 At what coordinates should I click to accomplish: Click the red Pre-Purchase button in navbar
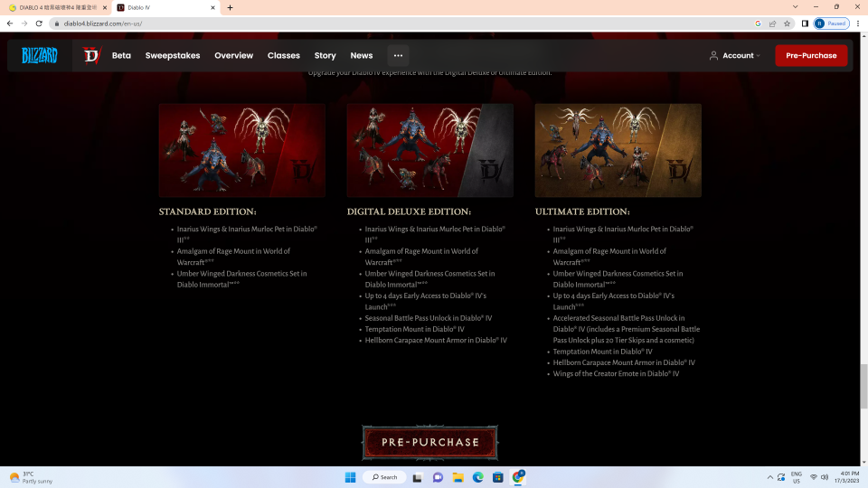(x=811, y=55)
